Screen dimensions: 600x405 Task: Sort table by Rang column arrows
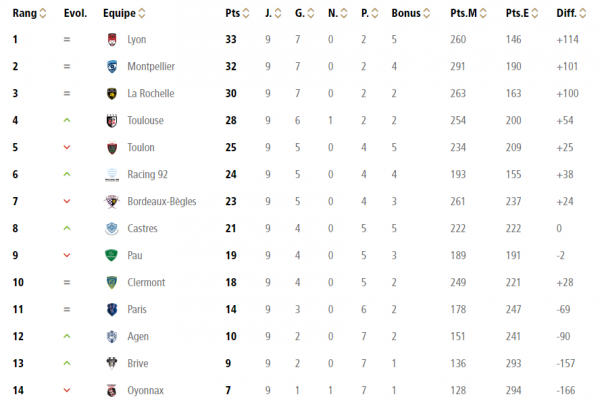pyautogui.click(x=43, y=13)
